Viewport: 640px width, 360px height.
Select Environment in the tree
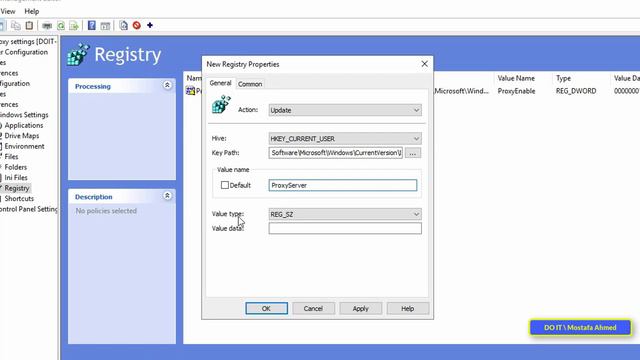(24, 146)
